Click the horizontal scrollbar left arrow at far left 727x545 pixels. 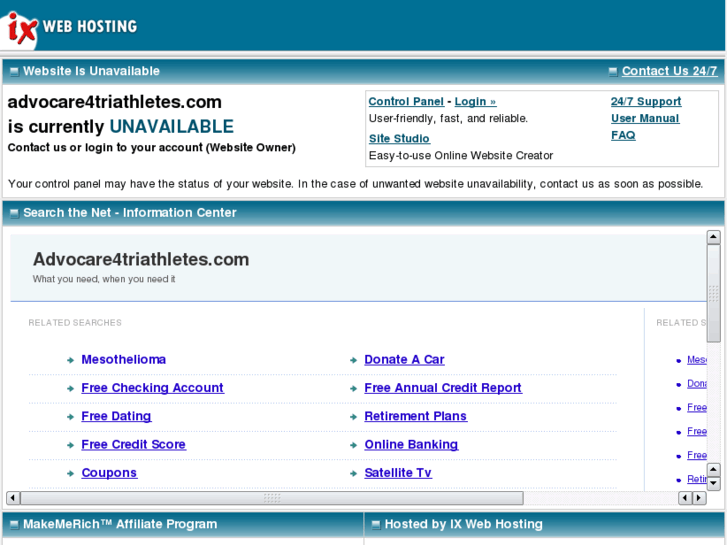(x=13, y=498)
